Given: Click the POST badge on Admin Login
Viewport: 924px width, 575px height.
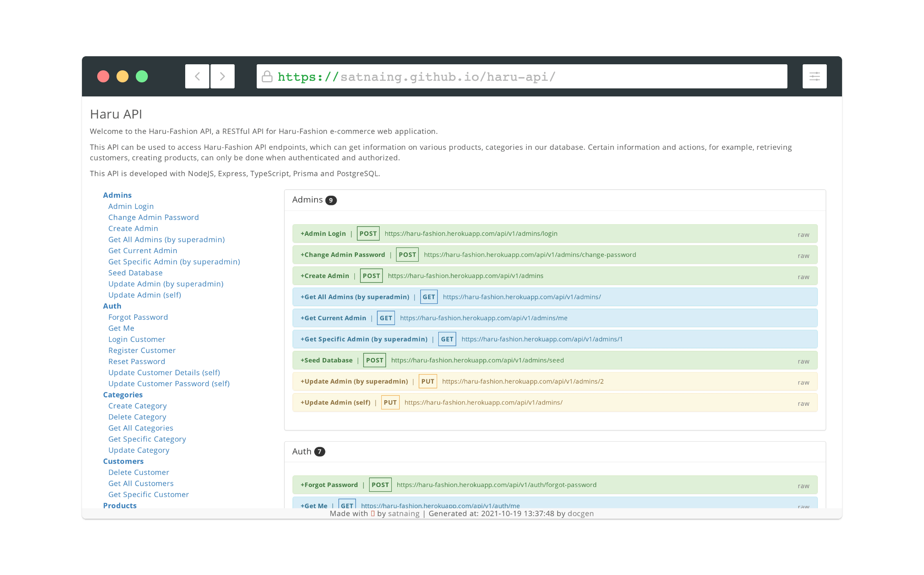Looking at the screenshot, I should point(368,233).
